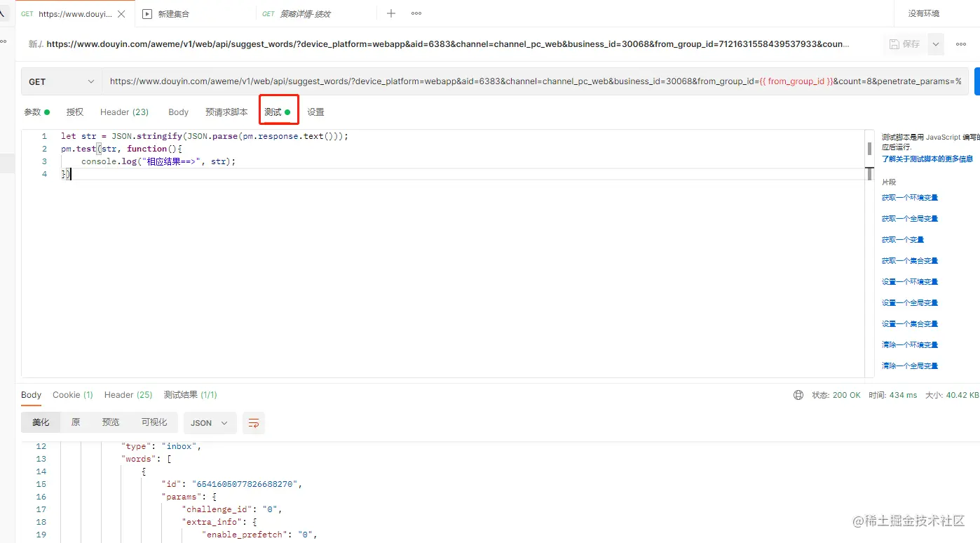Viewport: 980px width, 543px height.
Task: Open the request Body tab
Action: 179,112
